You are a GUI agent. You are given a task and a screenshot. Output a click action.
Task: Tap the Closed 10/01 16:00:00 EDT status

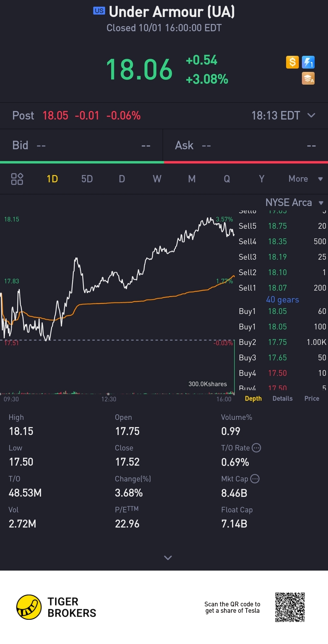164,28
